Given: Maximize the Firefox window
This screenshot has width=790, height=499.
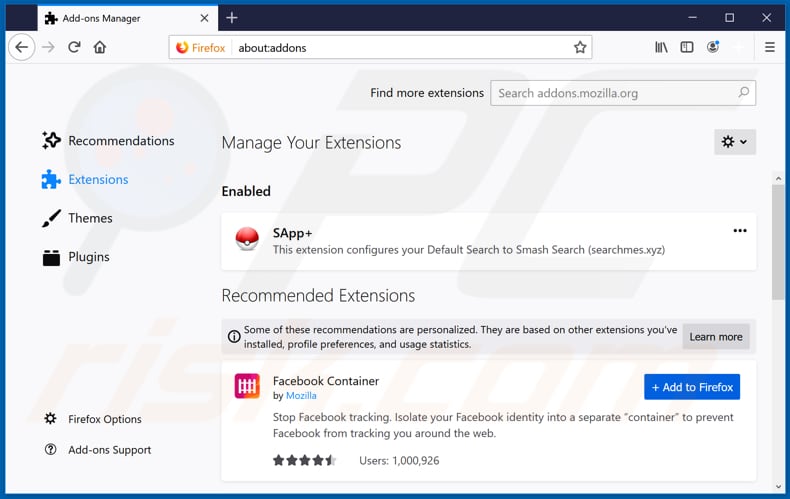Looking at the screenshot, I should pyautogui.click(x=729, y=18).
